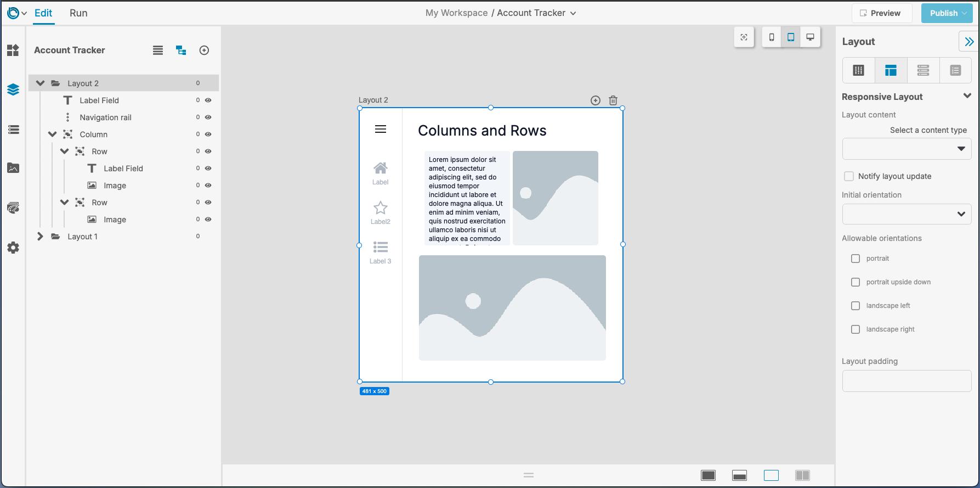Select the full panel bottom layout icon
This screenshot has height=488, width=980.
(x=709, y=475)
